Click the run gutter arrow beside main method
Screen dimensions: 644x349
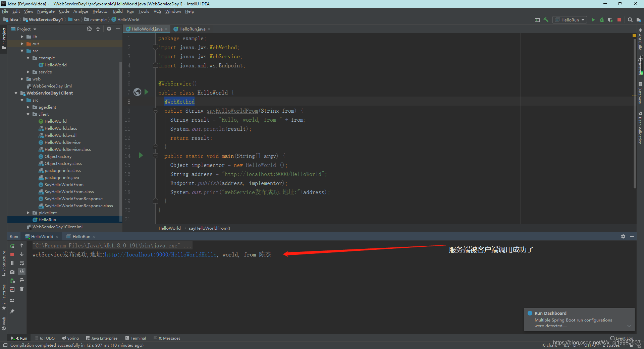click(141, 155)
